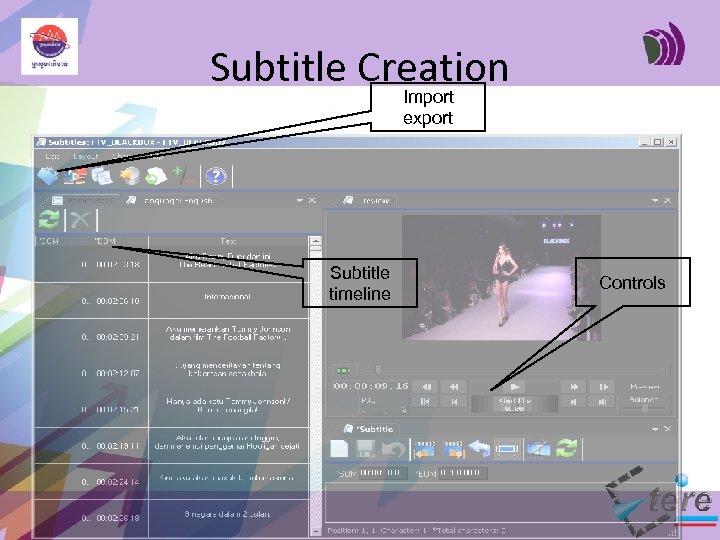The width and height of the screenshot is (720, 540).
Task: Click go-to-start button in lower control row
Action: pos(425,402)
